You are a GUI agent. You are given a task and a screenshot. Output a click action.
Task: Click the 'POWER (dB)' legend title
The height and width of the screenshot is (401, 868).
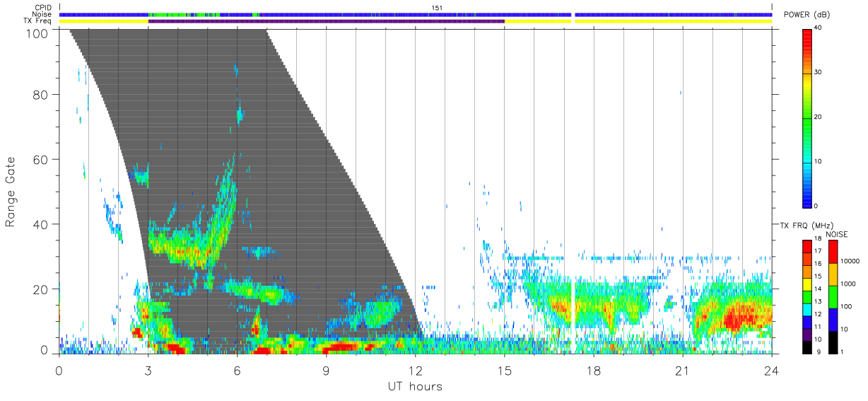807,15
